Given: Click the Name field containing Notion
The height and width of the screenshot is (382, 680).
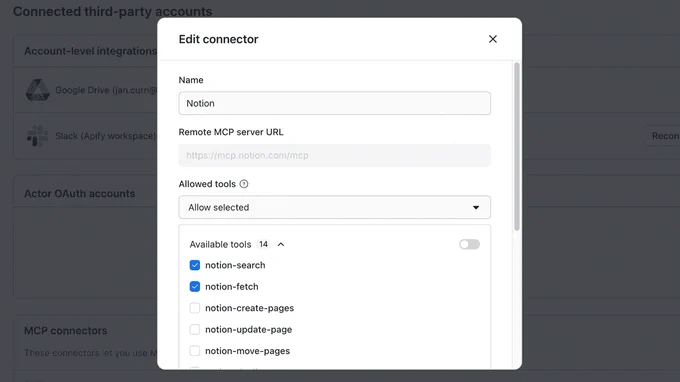Looking at the screenshot, I should [334, 103].
